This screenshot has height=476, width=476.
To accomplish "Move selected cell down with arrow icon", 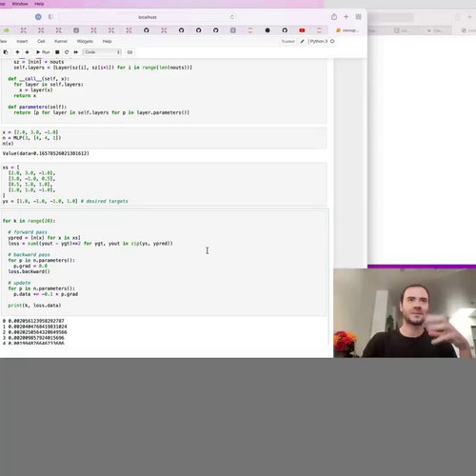I will [27, 52].
